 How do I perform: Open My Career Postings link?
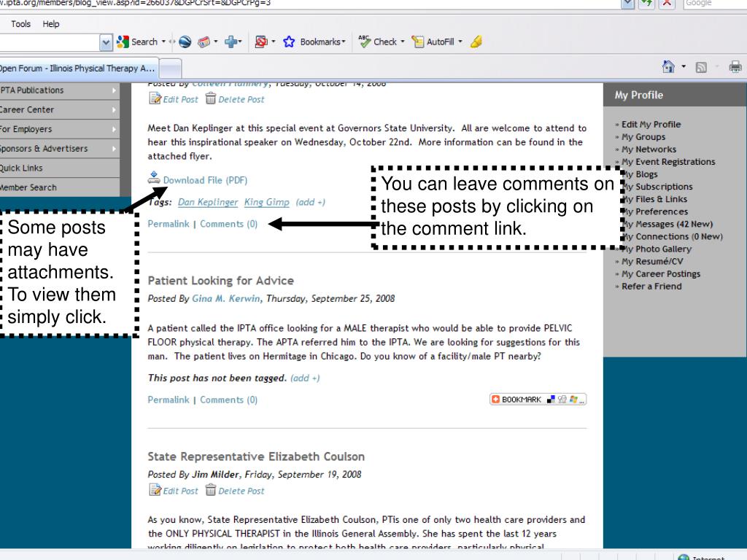[661, 274]
